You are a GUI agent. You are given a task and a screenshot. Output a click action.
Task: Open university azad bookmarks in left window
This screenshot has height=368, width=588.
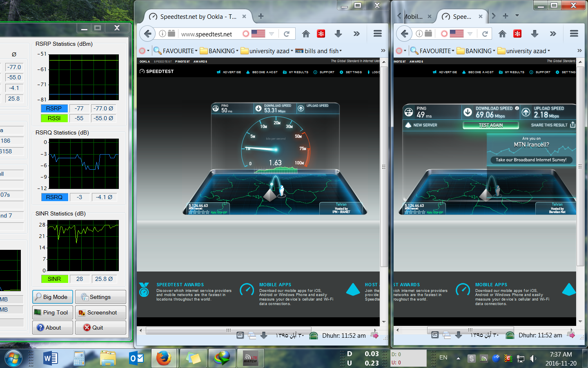(267, 51)
